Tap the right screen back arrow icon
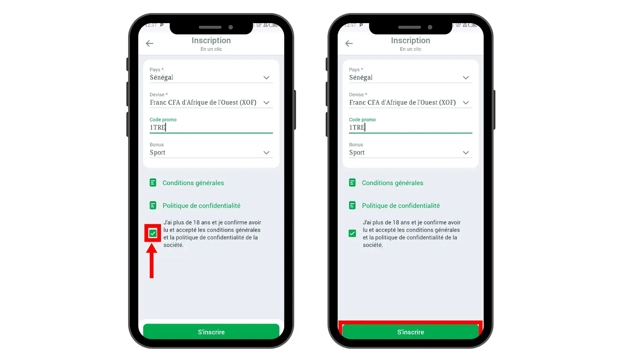 pos(349,43)
